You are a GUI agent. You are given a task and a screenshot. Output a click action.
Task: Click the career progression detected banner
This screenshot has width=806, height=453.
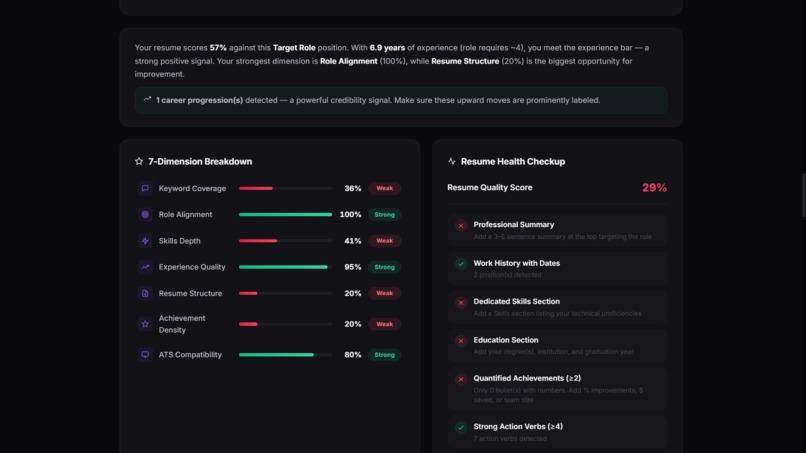401,100
